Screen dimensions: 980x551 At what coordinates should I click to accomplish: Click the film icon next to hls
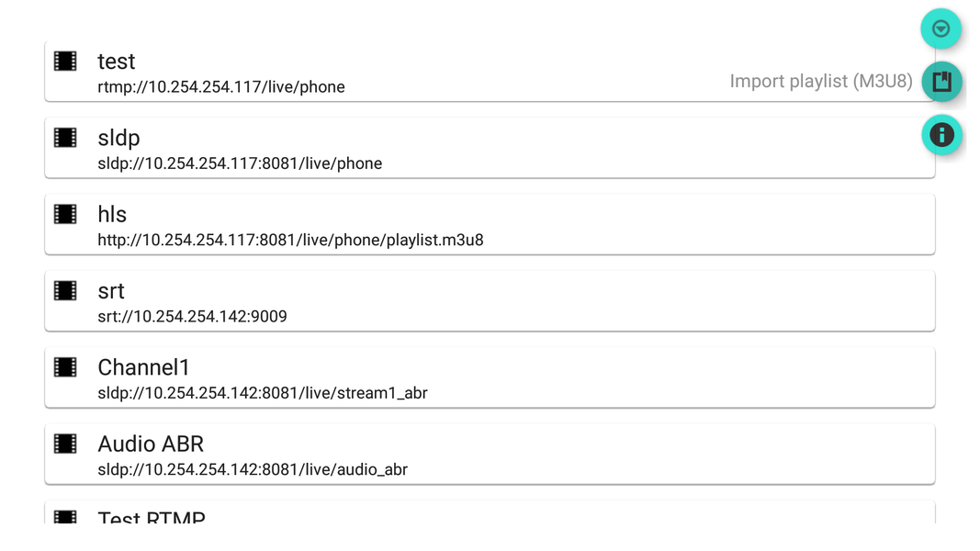pos(65,214)
